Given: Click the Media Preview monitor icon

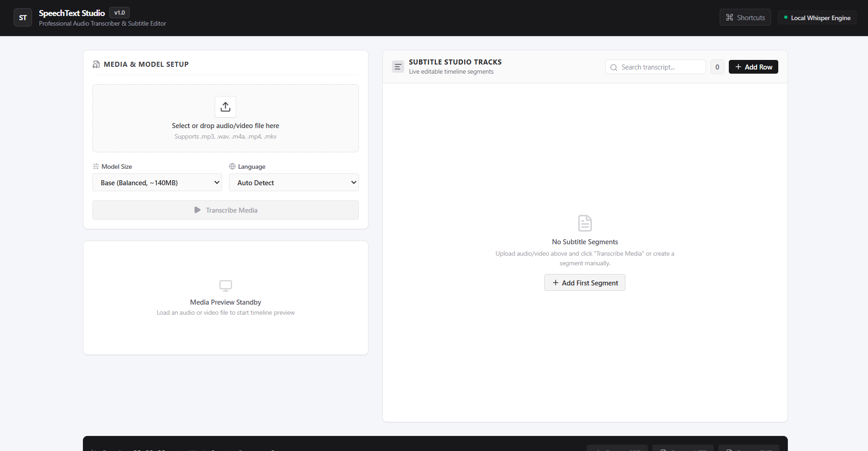Looking at the screenshot, I should [x=226, y=286].
